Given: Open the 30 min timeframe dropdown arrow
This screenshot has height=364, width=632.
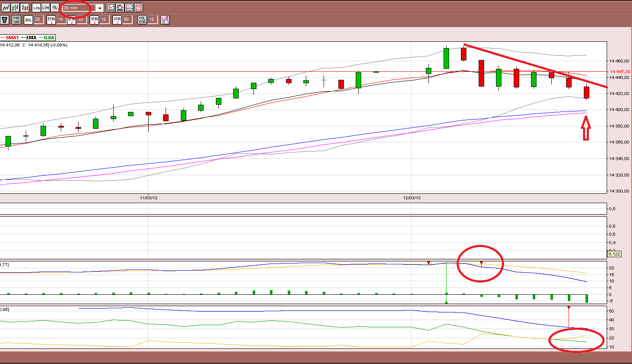Looking at the screenshot, I should click(100, 8).
